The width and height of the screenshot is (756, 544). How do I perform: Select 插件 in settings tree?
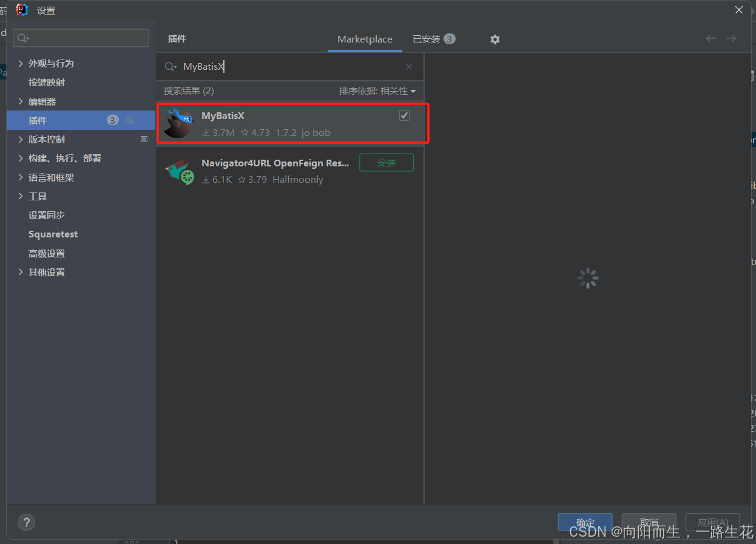[x=81, y=120]
